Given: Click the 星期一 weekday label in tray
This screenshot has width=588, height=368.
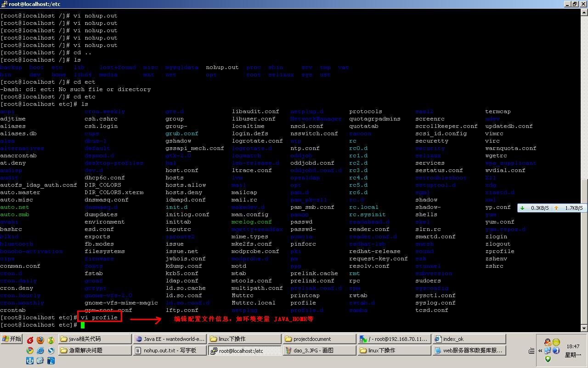Looking at the screenshot, I should tap(573, 355).
